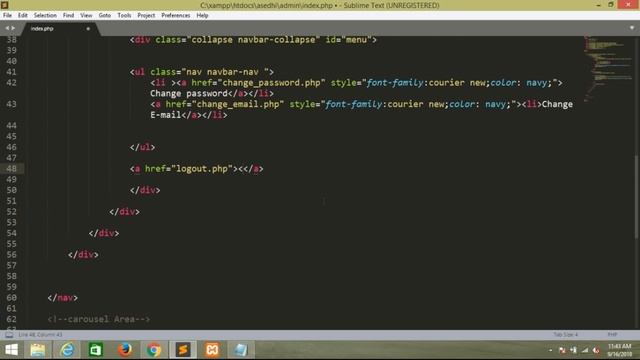Click the unsaved dot on index.php tab
The image size is (640, 360).
88,29
